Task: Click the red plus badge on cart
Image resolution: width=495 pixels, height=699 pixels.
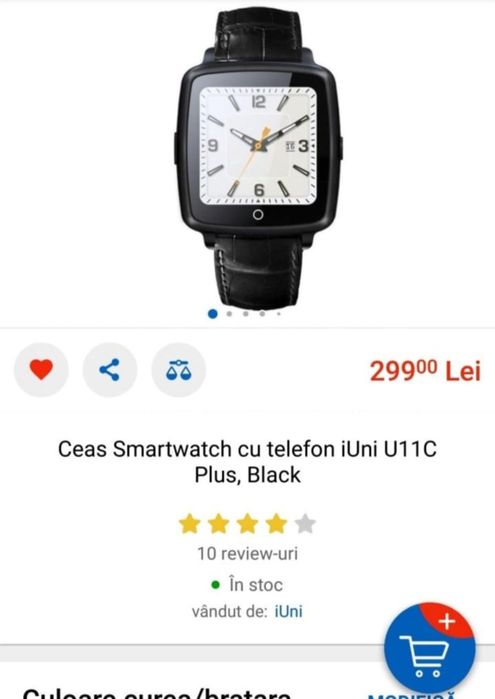Action: (447, 621)
